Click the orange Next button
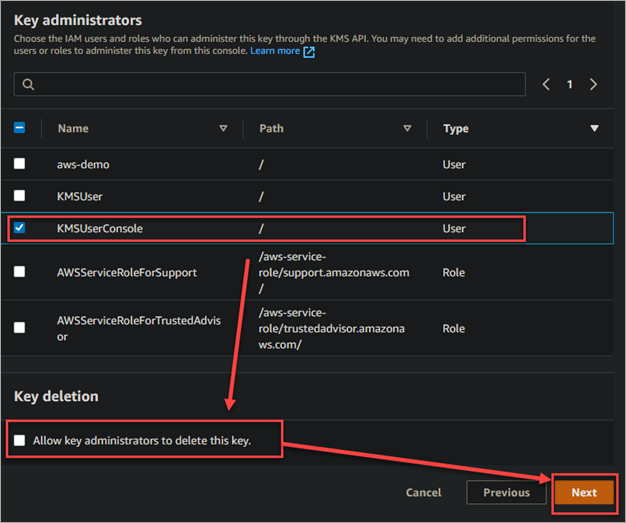 pyautogui.click(x=584, y=493)
